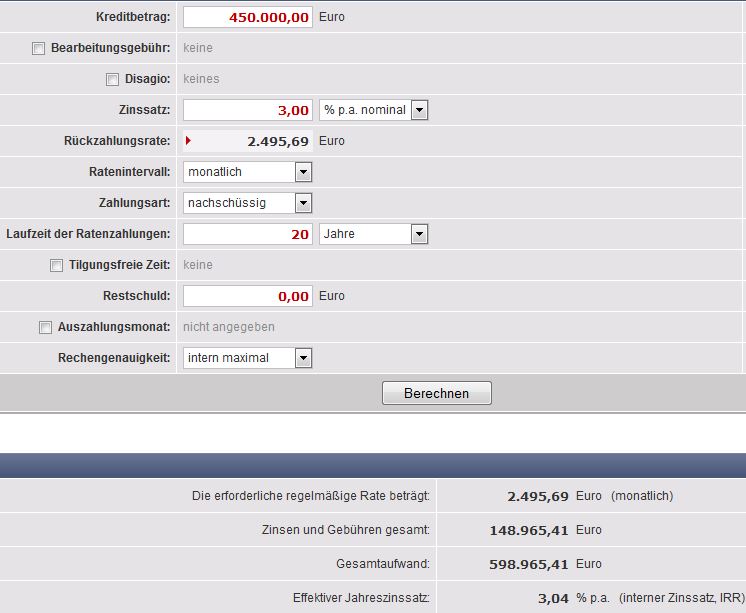This screenshot has width=746, height=613.
Task: Click the 'Gesamtaufwand:' label
Action: click(x=383, y=564)
